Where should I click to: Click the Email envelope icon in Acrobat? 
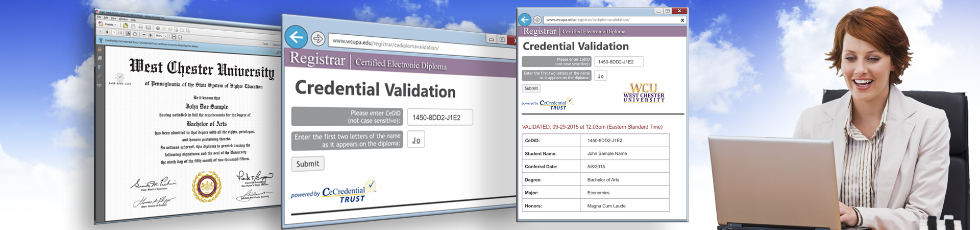(148, 28)
